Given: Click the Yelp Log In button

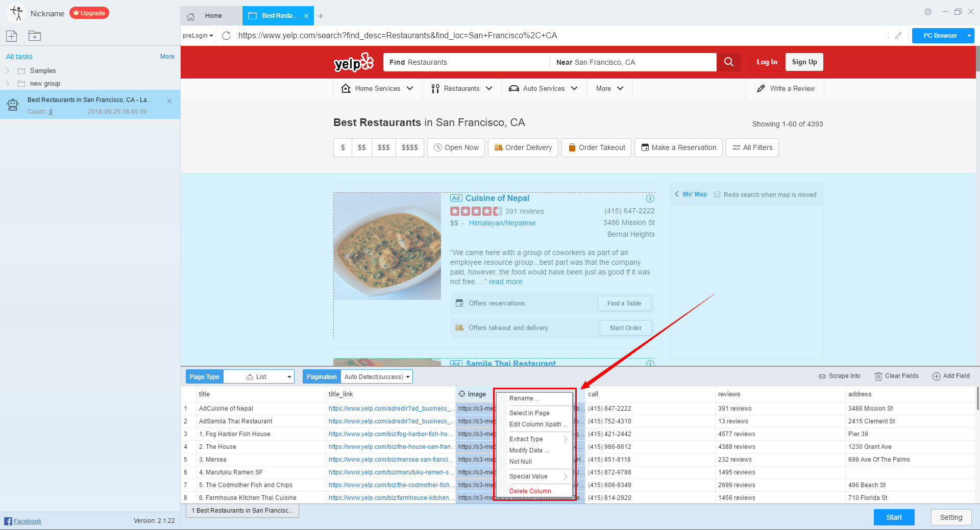Looking at the screenshot, I should (767, 62).
